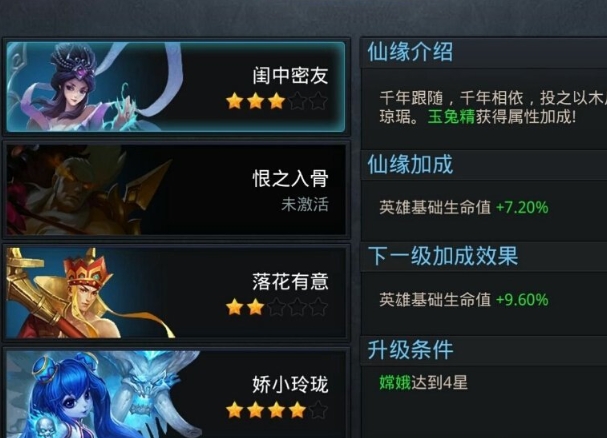The image size is (607, 438).
Task: Click the first gold star of 落花有意
Action: (235, 307)
